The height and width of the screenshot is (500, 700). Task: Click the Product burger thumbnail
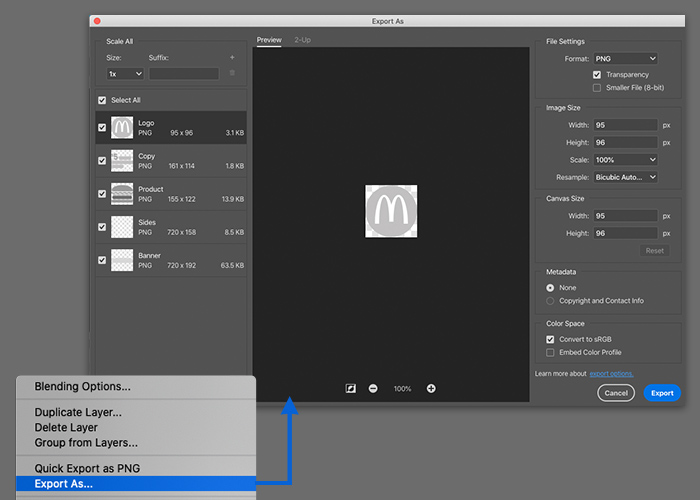tap(122, 194)
